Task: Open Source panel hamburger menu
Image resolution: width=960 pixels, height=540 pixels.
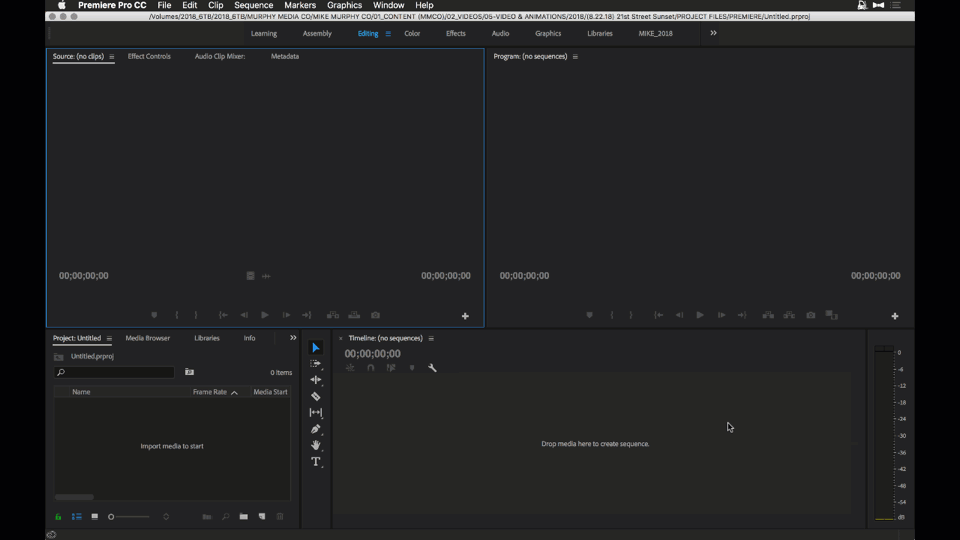Action: click(111, 56)
